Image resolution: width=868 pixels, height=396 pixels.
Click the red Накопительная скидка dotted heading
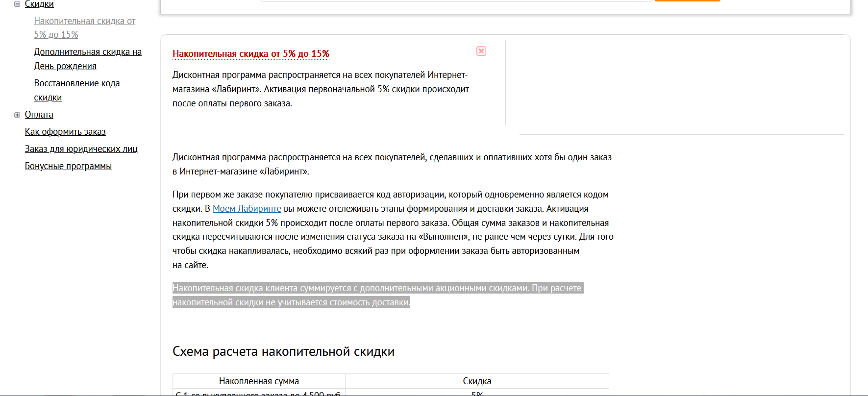click(250, 54)
